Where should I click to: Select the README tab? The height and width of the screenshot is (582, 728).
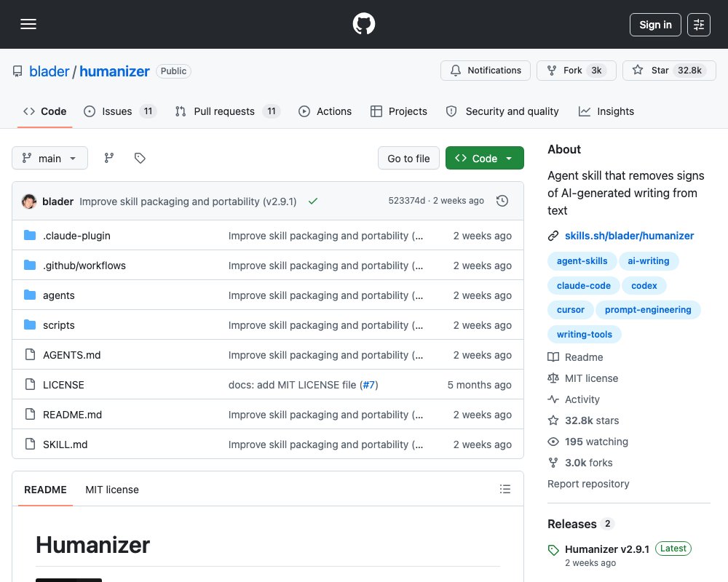[45, 490]
